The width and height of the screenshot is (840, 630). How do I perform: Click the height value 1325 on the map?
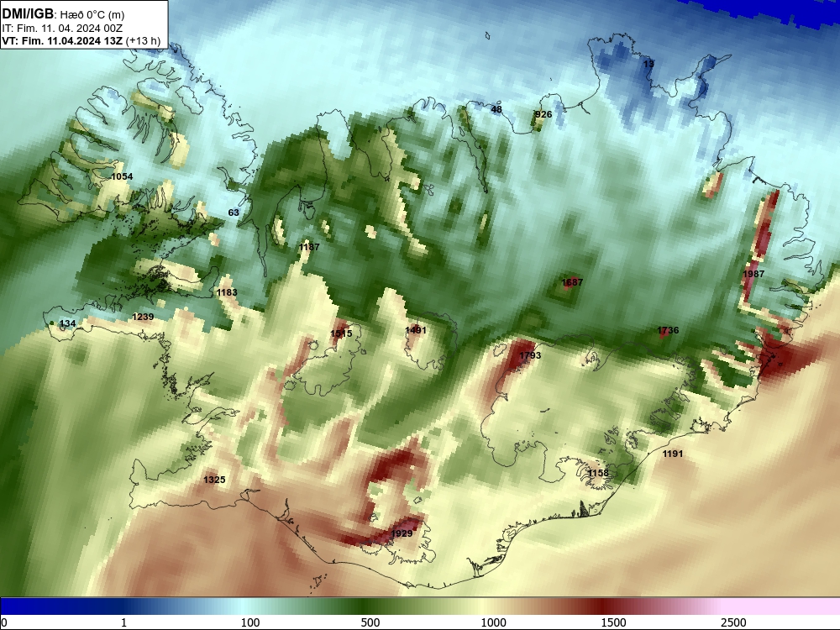pos(214,480)
